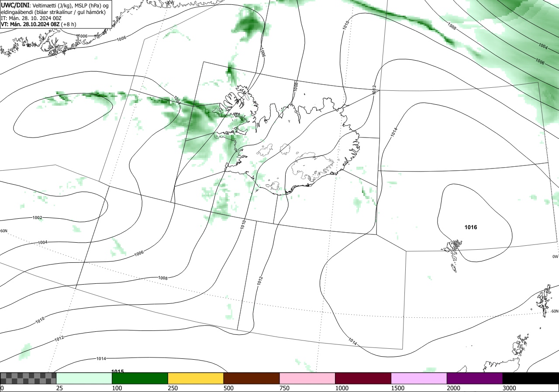The height and width of the screenshot is (392, 559).
Task: Select the light pink 750–1000 legend swatch
Action: coord(307,378)
